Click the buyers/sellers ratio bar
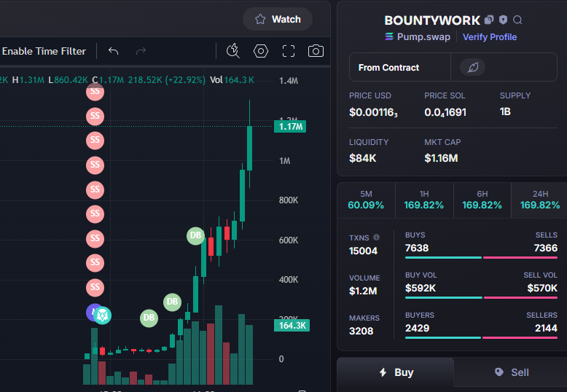 pos(481,338)
